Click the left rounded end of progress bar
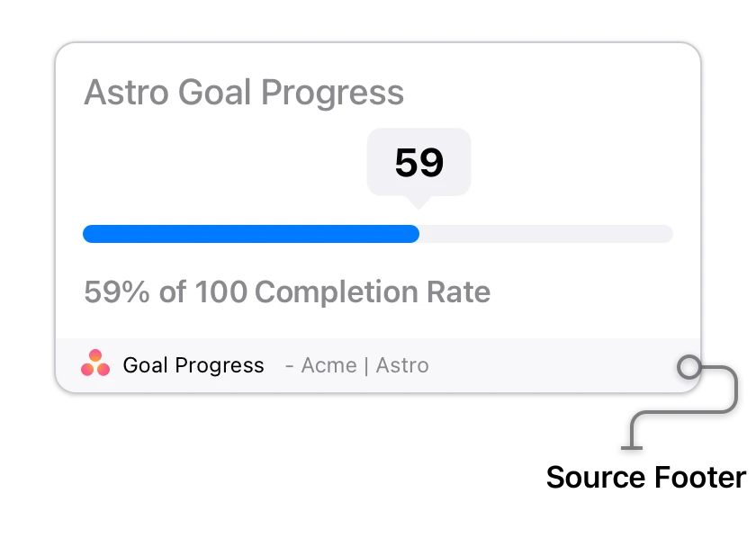 point(89,234)
